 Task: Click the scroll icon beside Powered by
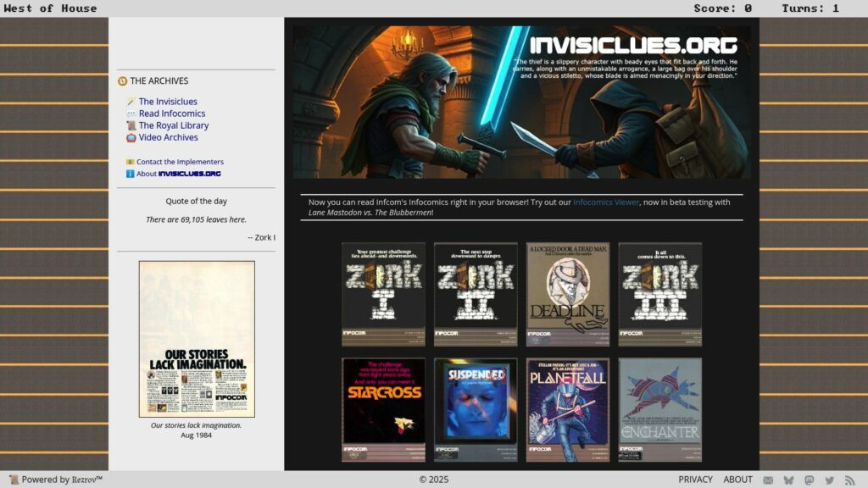14,480
